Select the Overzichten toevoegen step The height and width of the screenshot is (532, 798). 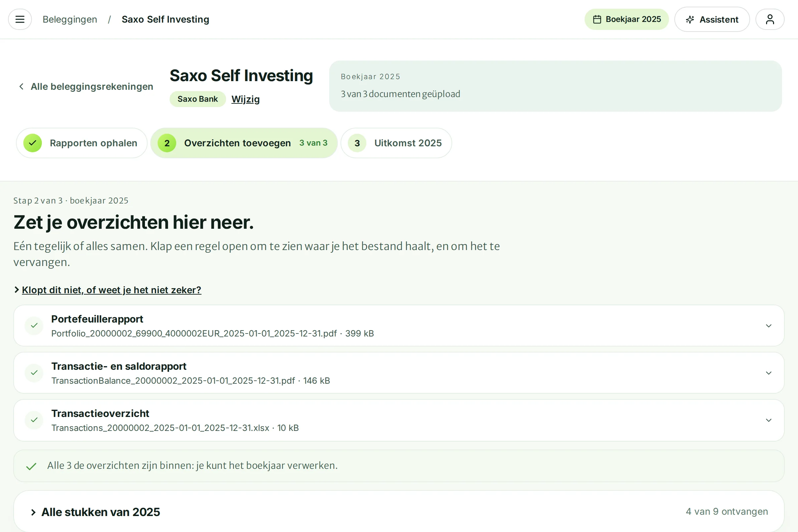click(x=244, y=143)
